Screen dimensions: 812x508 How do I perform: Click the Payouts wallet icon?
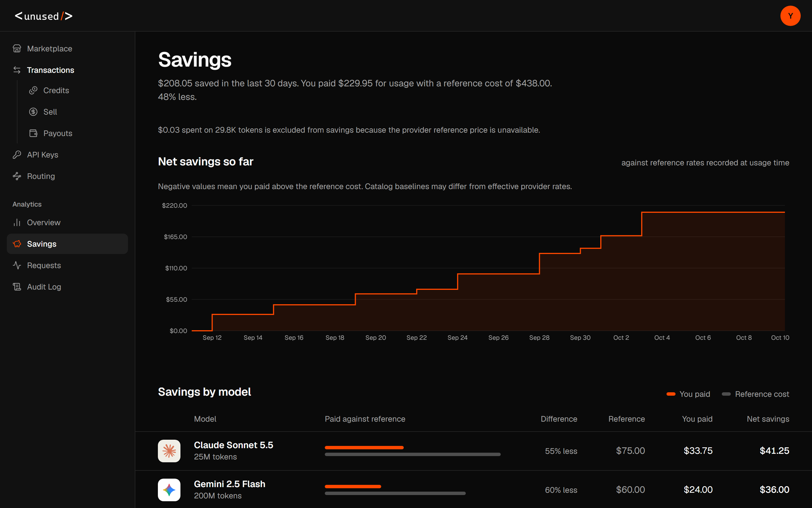pos(33,133)
